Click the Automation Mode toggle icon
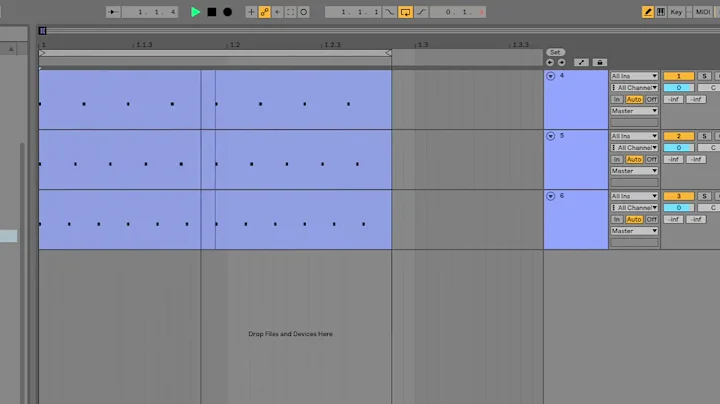 (x=581, y=62)
